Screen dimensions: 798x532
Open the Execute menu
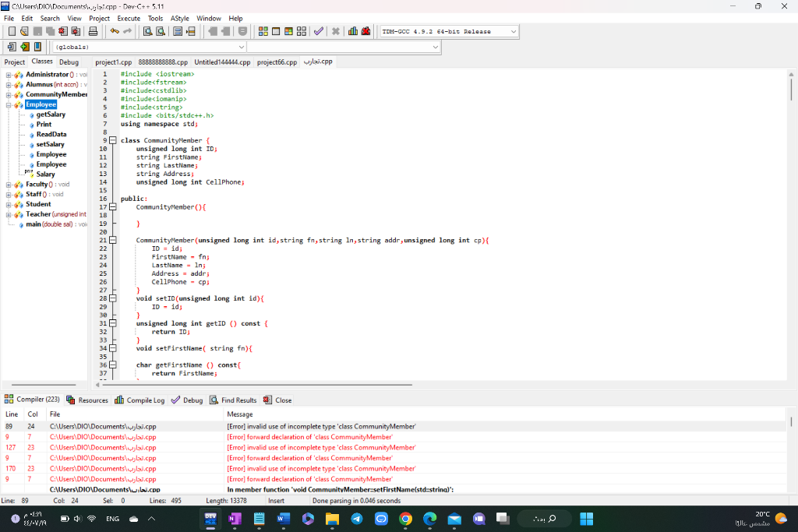[x=129, y=18]
